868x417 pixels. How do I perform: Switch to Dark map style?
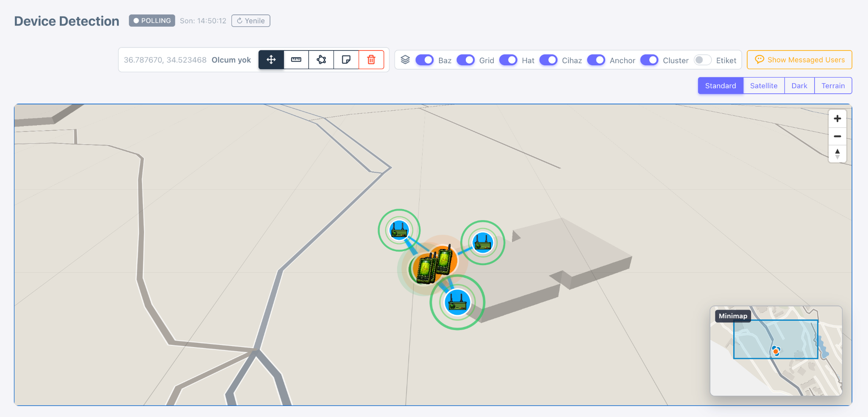(799, 86)
